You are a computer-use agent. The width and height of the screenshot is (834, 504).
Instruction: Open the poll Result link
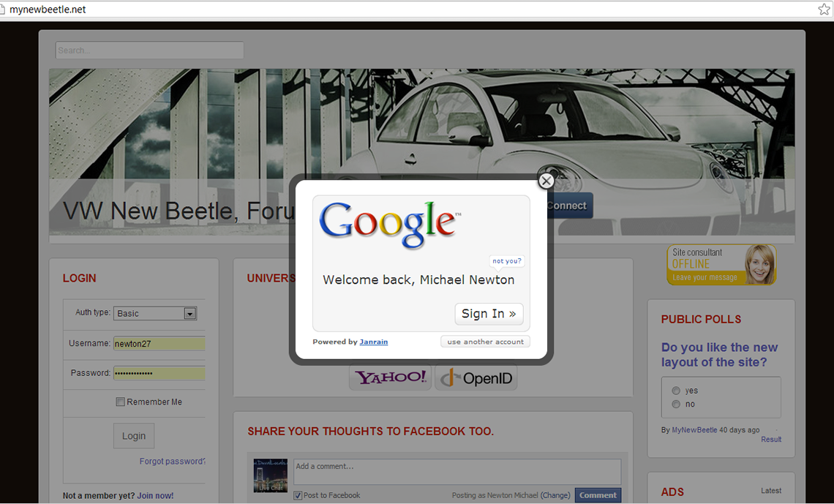pos(771,440)
